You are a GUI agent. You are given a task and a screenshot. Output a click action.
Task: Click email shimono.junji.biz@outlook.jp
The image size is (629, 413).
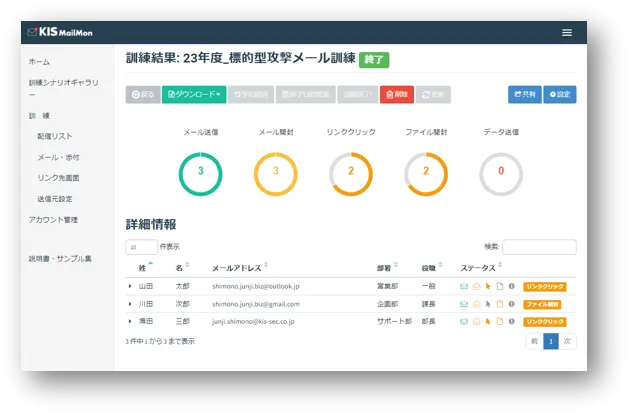(256, 286)
